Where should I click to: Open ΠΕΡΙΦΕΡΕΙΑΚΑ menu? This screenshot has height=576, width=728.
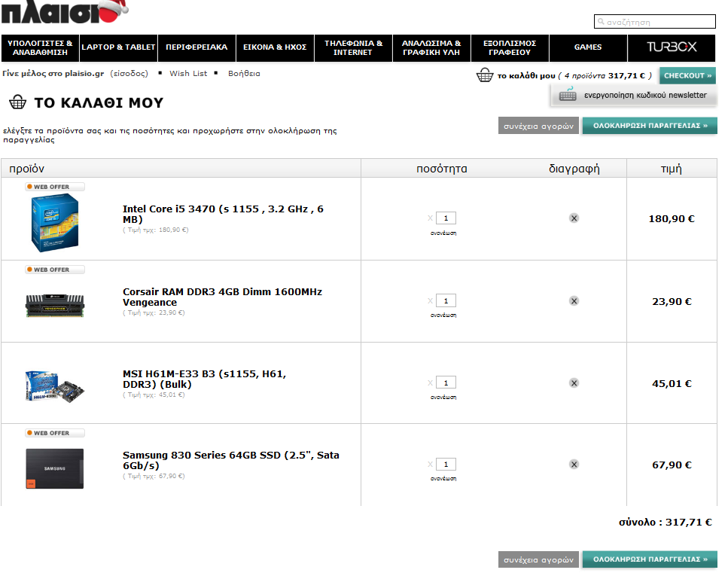(196, 48)
